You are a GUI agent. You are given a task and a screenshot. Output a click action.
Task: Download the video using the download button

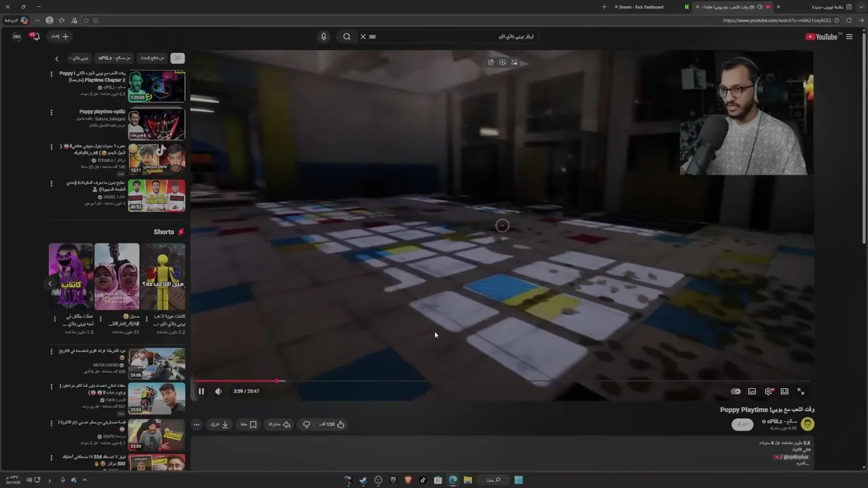(220, 424)
